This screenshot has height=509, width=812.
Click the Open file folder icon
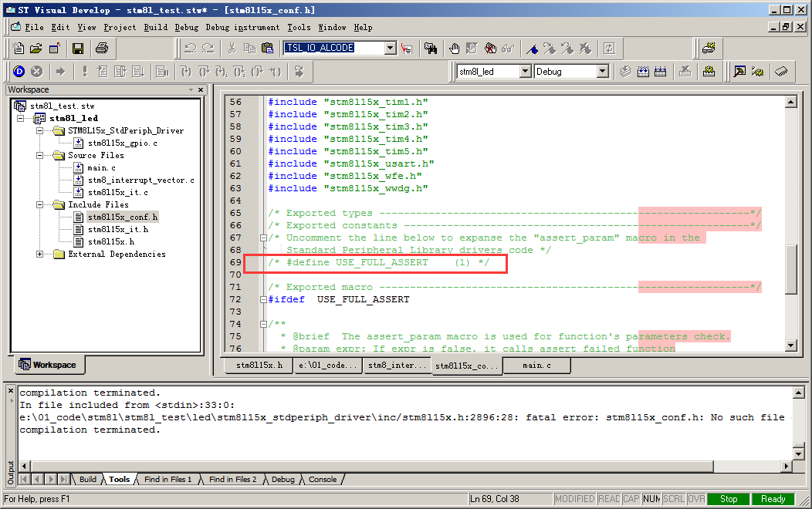[36, 49]
